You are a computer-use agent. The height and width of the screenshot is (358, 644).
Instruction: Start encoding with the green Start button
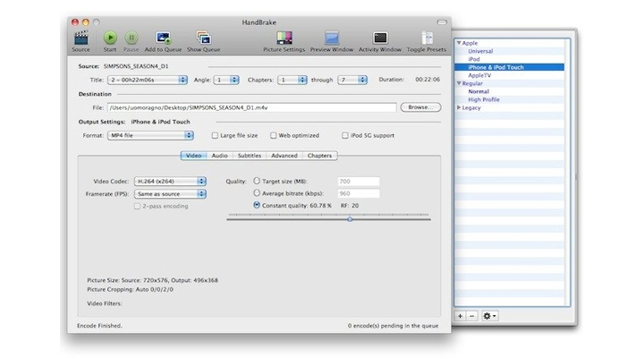(110, 38)
